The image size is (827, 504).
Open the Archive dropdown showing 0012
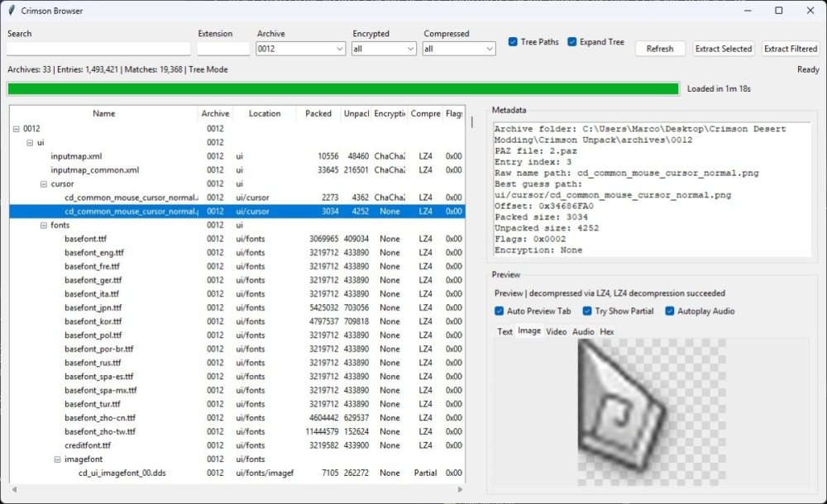pyautogui.click(x=301, y=49)
